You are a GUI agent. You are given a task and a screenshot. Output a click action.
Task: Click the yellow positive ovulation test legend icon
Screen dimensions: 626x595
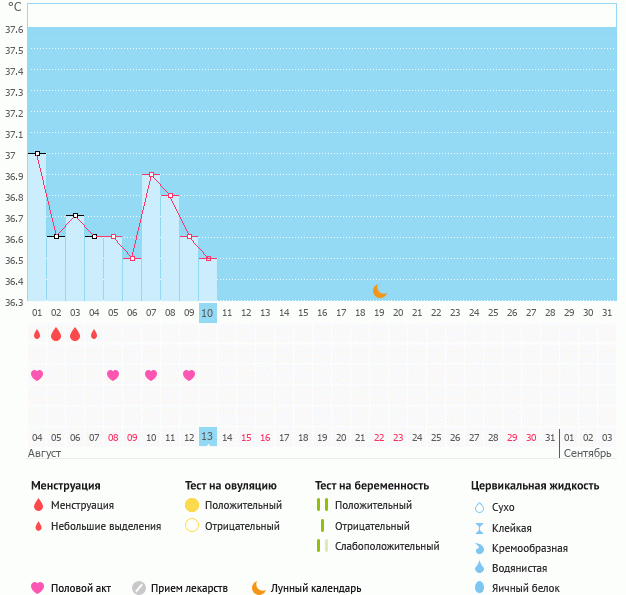[x=193, y=505]
